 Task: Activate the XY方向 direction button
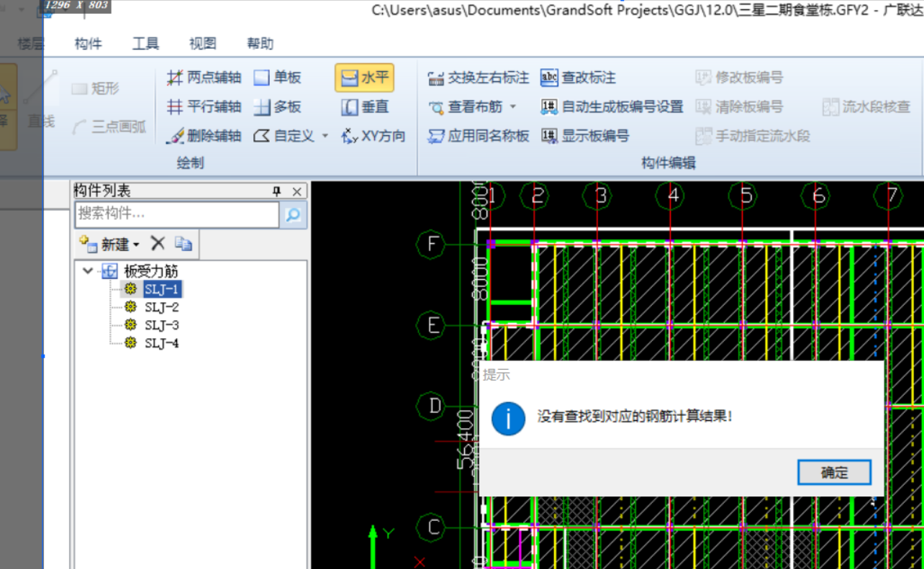(x=373, y=136)
